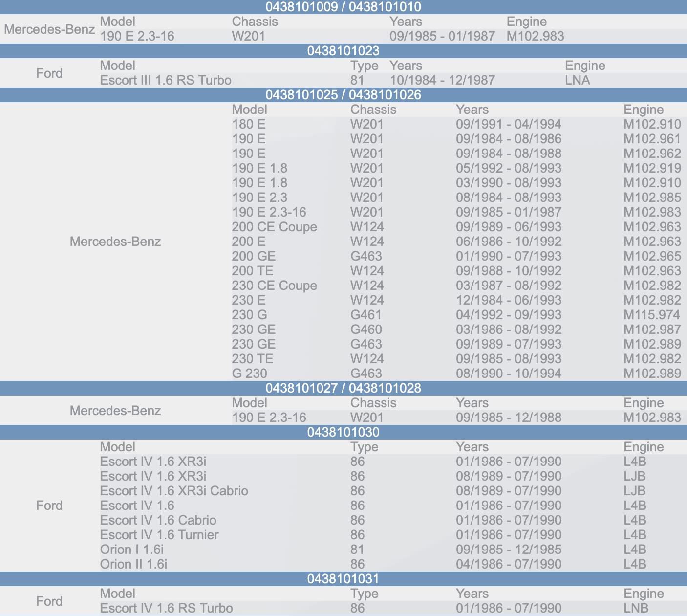Click the years 03/1987 - 08/1992
This screenshot has width=687, height=616.
coord(509,286)
